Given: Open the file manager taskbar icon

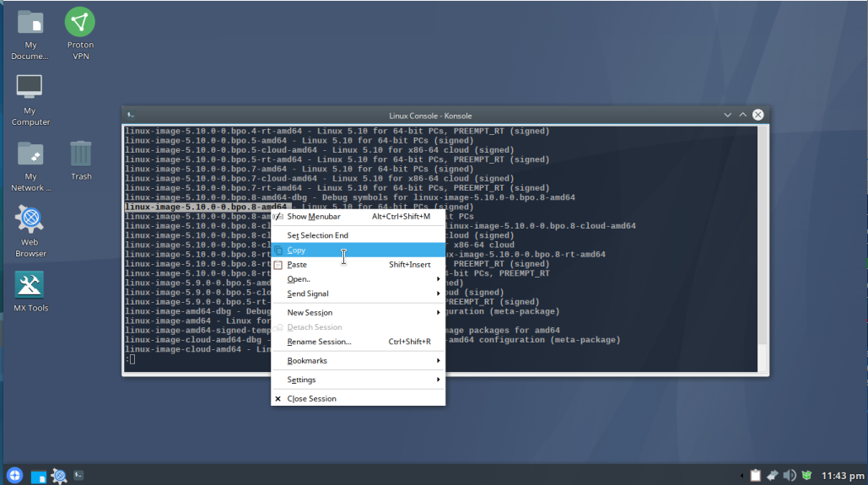Looking at the screenshot, I should tap(38, 476).
